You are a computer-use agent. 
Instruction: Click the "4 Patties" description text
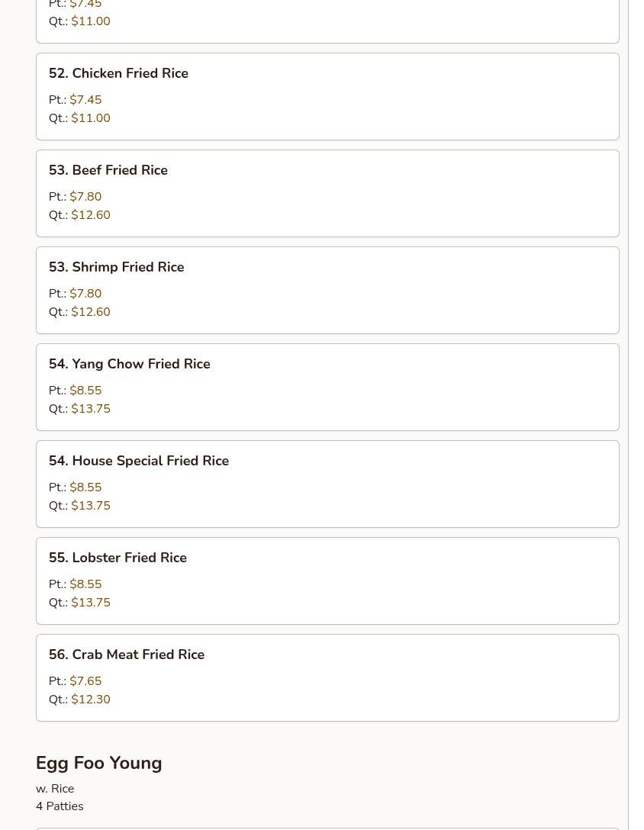(60, 806)
